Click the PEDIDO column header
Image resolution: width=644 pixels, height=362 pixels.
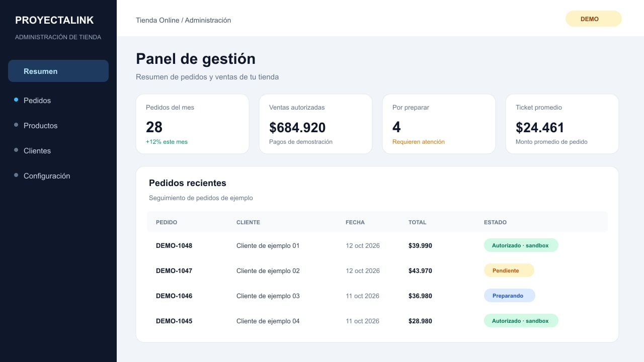point(167,222)
